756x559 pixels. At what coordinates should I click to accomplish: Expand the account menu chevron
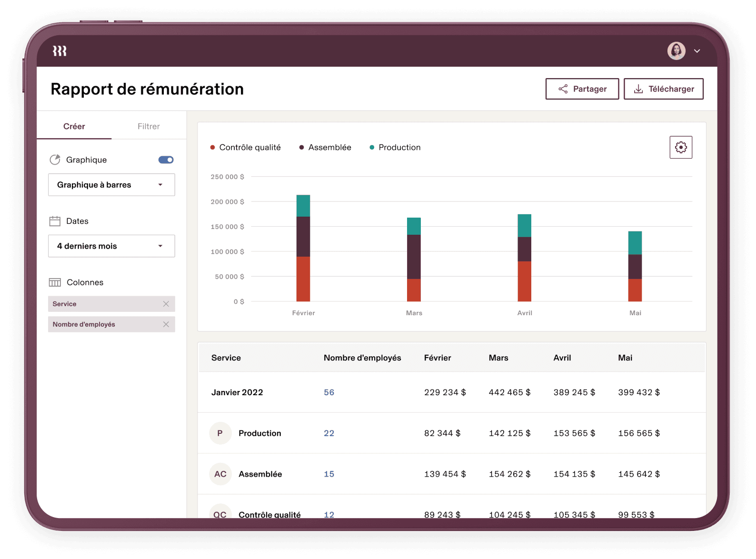697,51
